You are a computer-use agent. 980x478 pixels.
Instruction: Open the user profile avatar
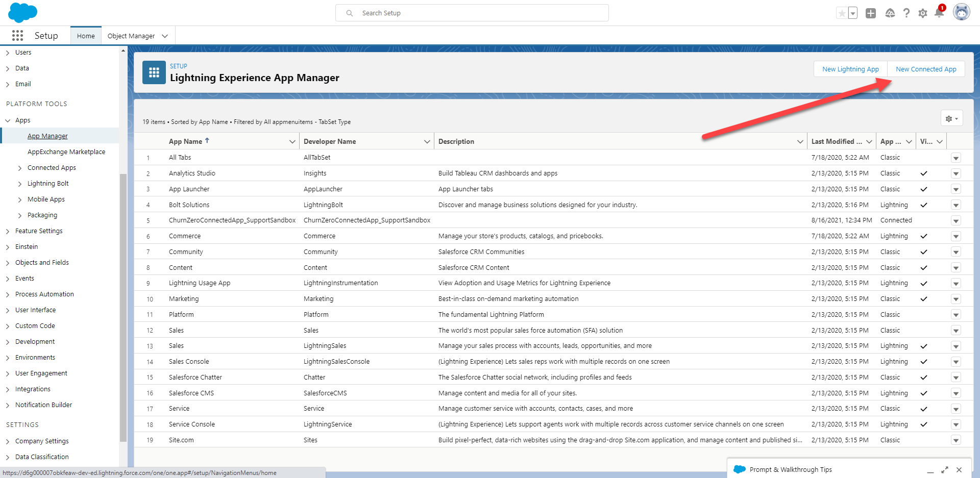point(962,12)
